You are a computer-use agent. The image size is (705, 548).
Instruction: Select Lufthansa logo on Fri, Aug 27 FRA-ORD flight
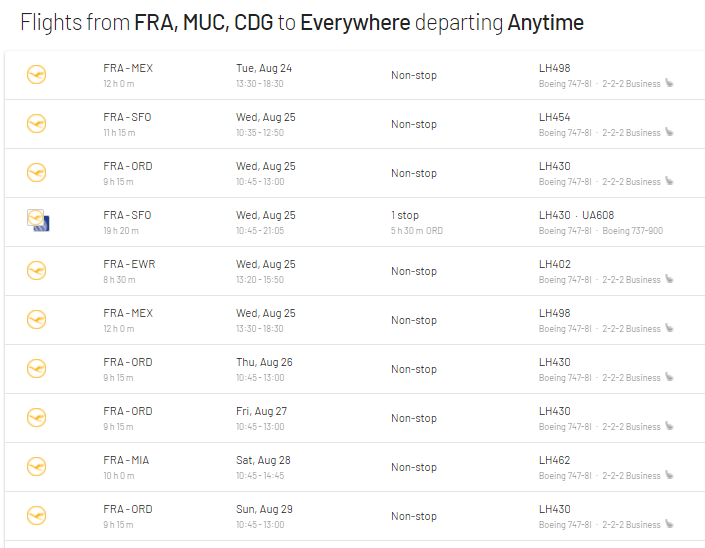[37, 418]
